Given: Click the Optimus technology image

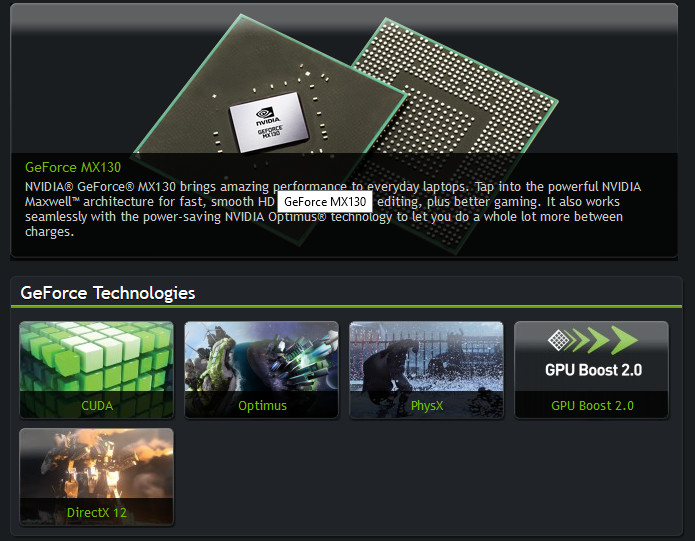Looking at the screenshot, I should point(262,370).
